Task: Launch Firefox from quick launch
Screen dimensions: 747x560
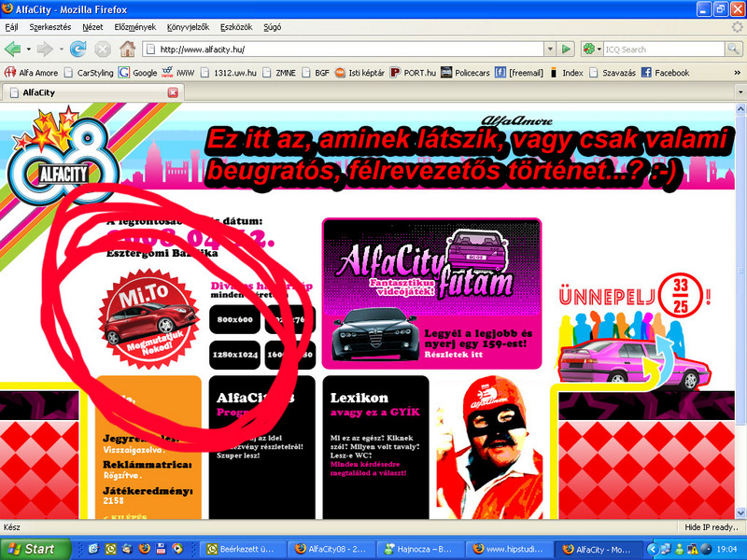Action: coord(144,549)
